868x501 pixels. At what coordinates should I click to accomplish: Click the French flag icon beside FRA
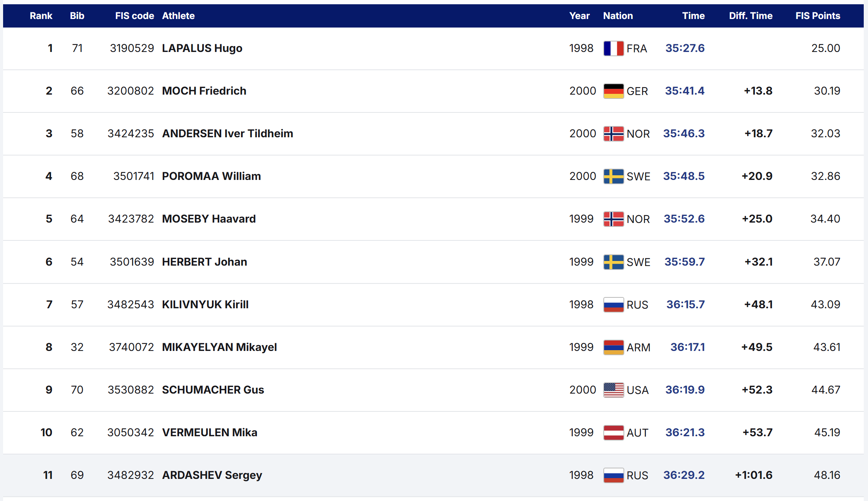pyautogui.click(x=613, y=48)
